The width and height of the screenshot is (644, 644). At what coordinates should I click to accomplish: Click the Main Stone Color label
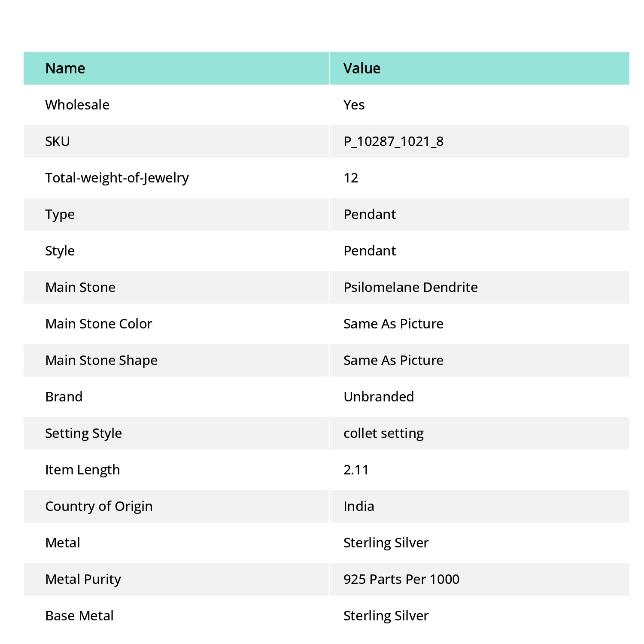click(x=99, y=324)
